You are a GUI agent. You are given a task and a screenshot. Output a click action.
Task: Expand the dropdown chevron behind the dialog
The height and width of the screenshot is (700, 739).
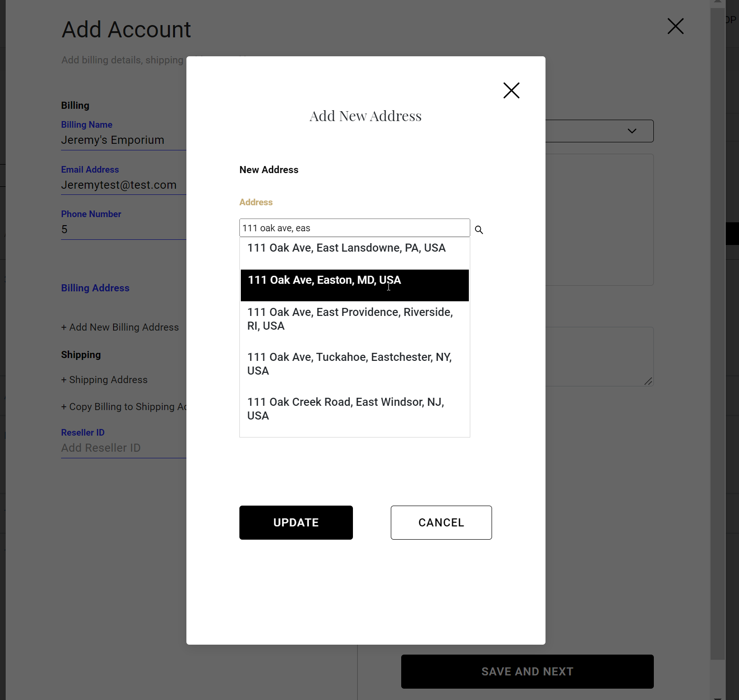pyautogui.click(x=632, y=131)
